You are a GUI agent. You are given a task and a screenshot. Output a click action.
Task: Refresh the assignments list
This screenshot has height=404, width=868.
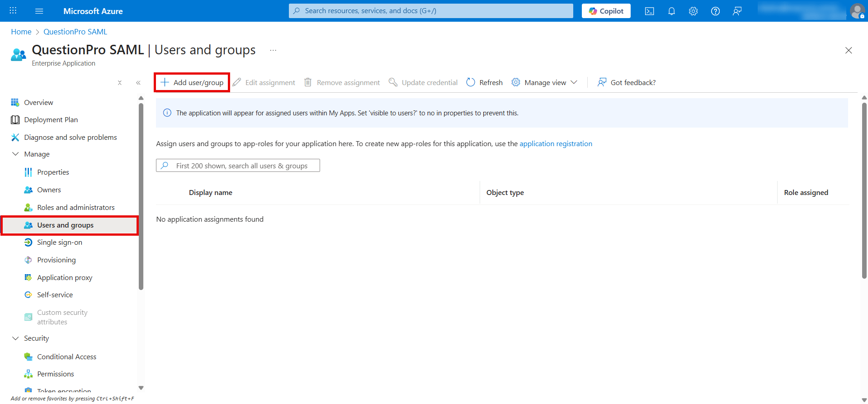[485, 82]
